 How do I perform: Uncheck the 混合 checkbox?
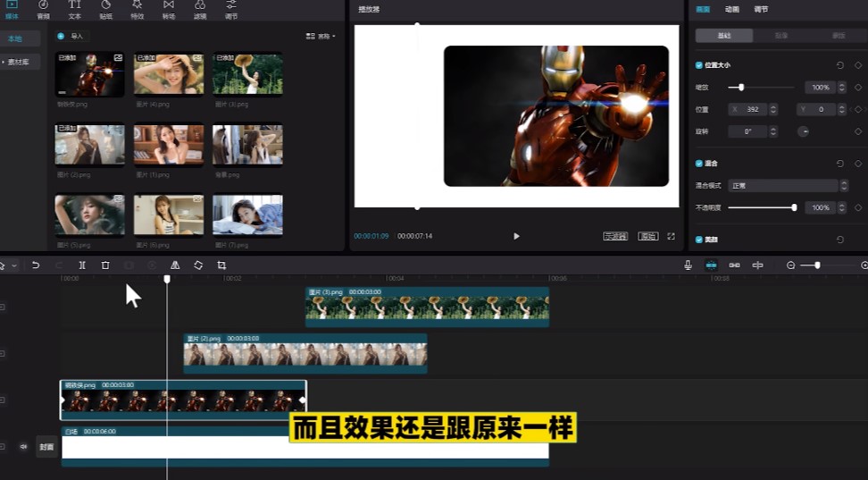pyautogui.click(x=698, y=164)
